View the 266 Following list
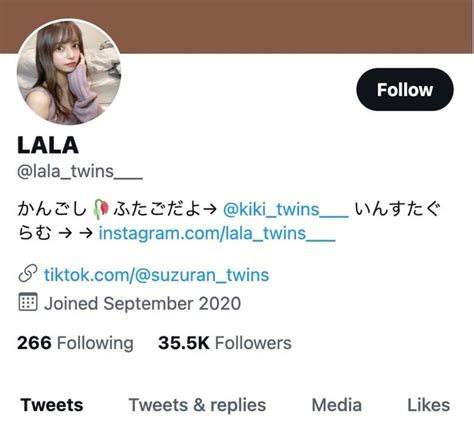Image resolution: width=474 pixels, height=432 pixels. pos(75,343)
